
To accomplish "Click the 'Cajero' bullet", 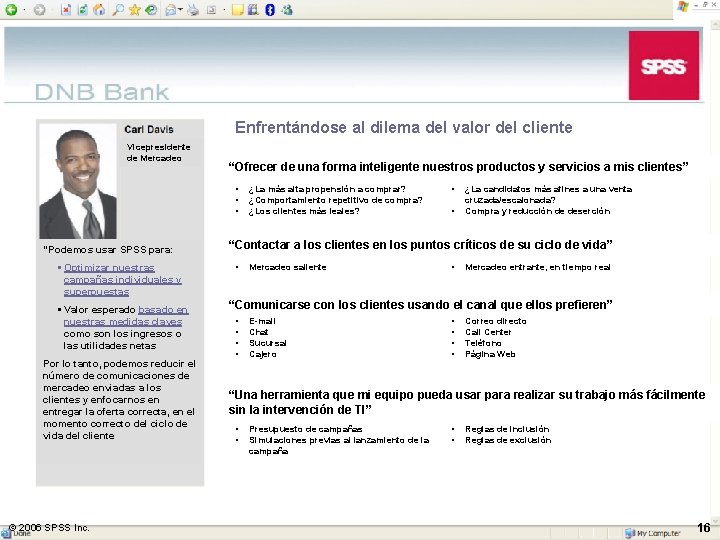I will pos(263,354).
